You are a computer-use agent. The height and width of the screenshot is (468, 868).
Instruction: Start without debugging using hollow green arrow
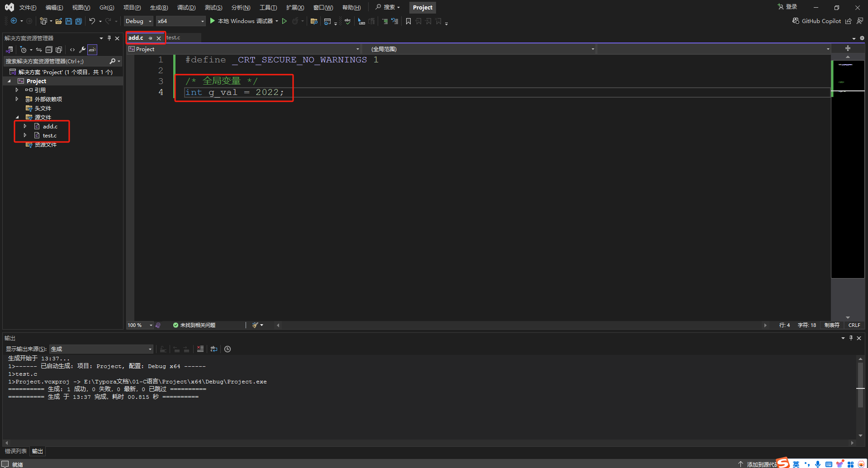[285, 21]
